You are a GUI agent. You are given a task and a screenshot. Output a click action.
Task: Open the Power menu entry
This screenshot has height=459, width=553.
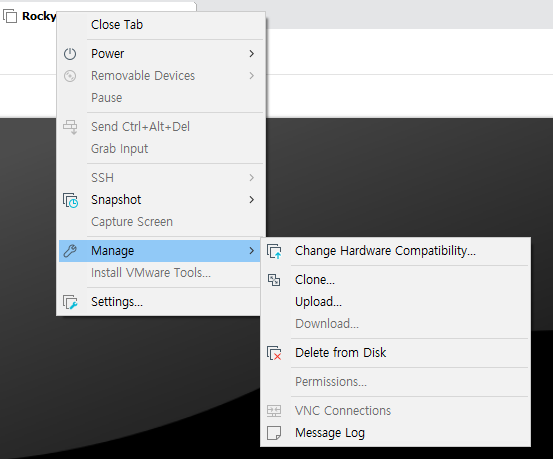pos(161,54)
